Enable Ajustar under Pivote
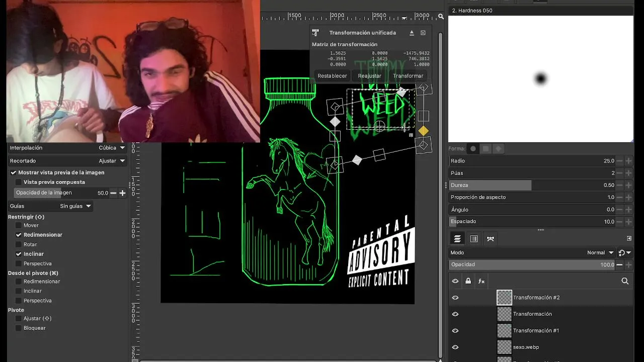644x362 pixels. tap(19, 318)
